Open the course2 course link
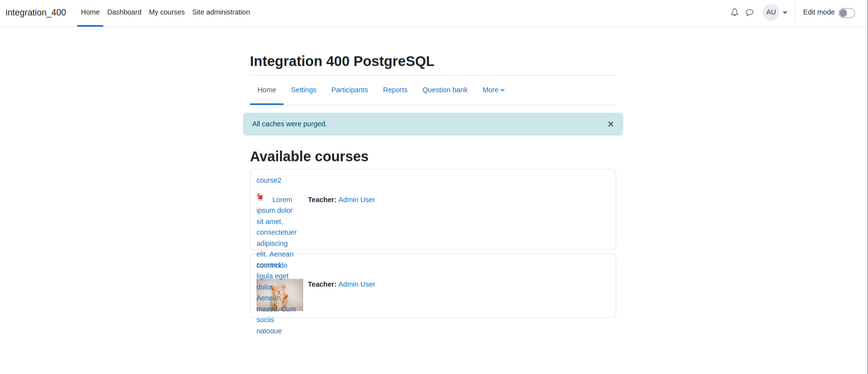The width and height of the screenshot is (868, 374). point(269,180)
